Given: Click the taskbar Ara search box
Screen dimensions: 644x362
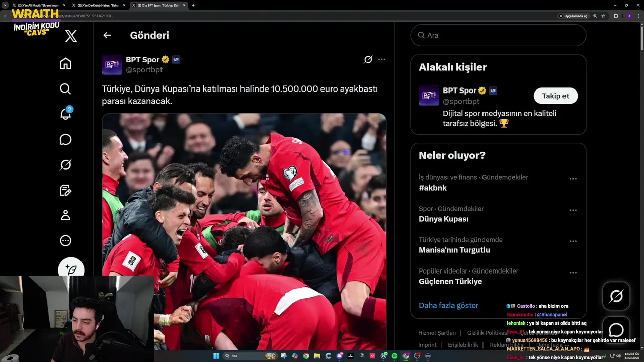Looking at the screenshot, I should tap(250, 356).
